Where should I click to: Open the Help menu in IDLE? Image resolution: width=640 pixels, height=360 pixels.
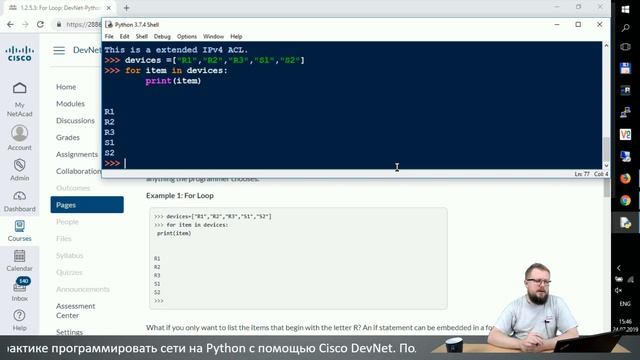[236, 36]
